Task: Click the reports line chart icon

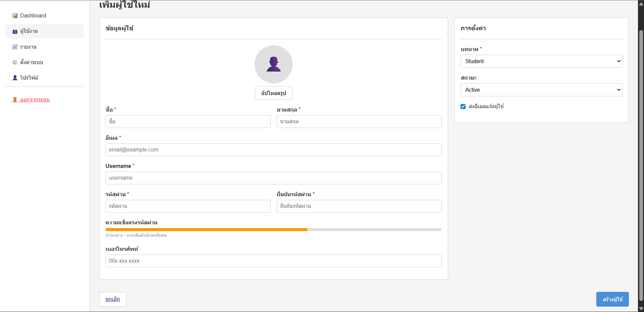Action: point(15,47)
